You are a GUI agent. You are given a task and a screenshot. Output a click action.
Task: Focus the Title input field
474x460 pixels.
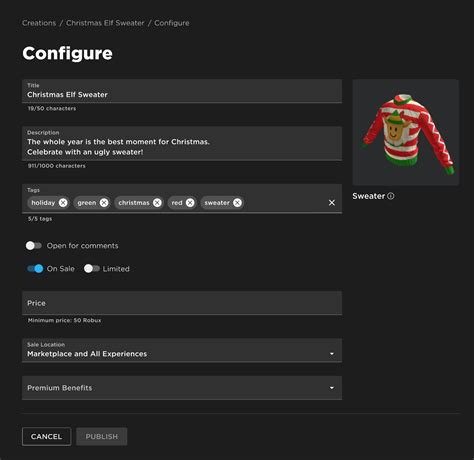pyautogui.click(x=182, y=91)
